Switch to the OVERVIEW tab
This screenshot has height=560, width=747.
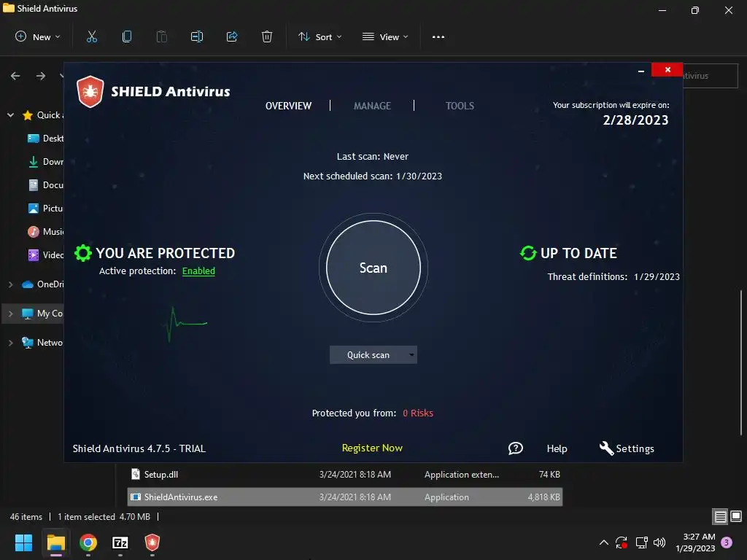point(288,106)
